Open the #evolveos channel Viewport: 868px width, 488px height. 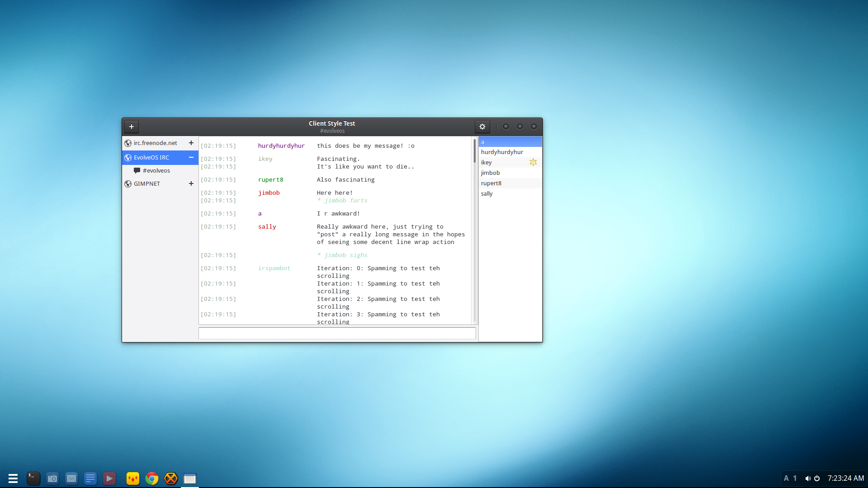[x=160, y=170]
